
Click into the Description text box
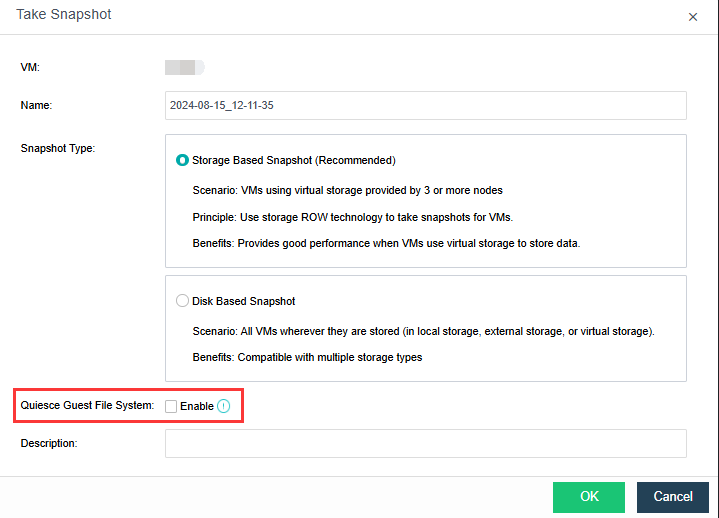(x=425, y=443)
